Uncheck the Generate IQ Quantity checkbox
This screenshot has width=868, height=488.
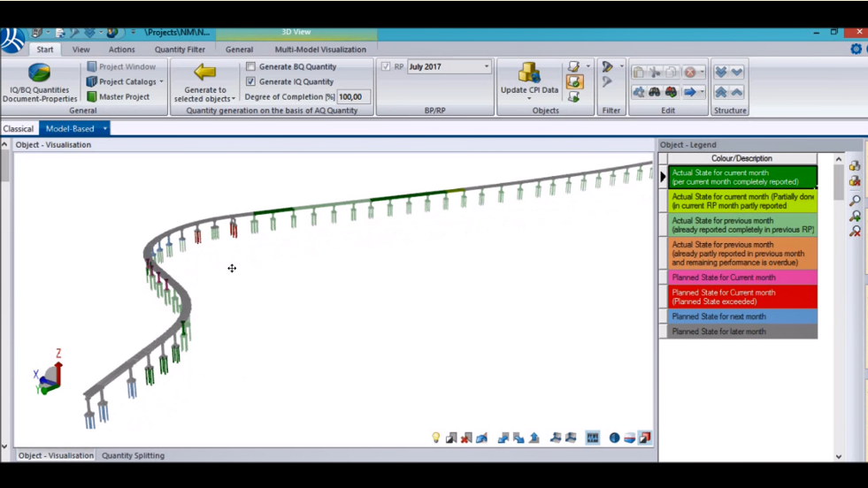point(251,81)
